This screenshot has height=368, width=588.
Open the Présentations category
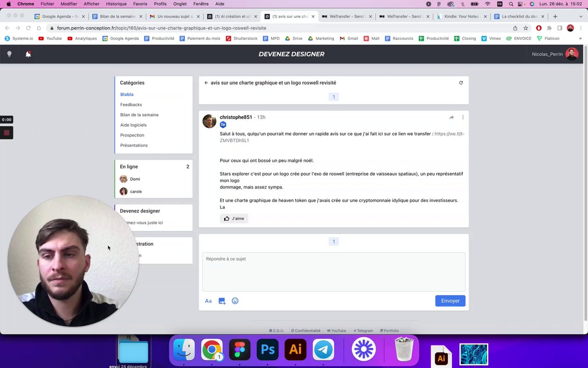(134, 145)
